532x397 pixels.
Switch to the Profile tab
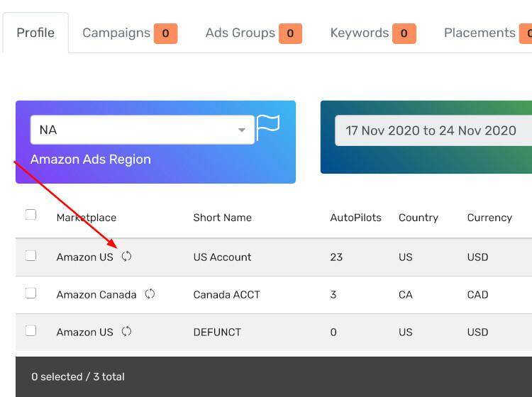tap(35, 33)
